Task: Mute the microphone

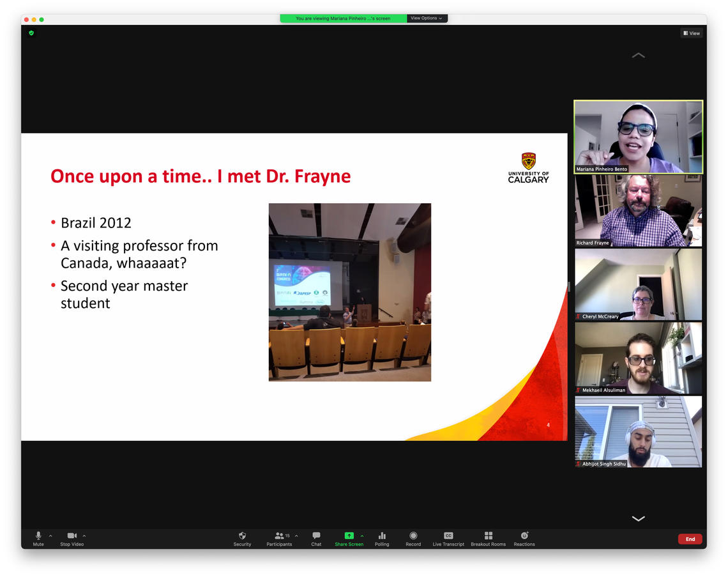Action: (38, 536)
